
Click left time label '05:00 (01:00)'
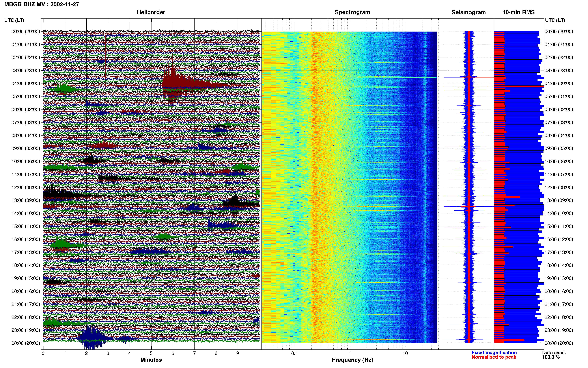click(26, 96)
